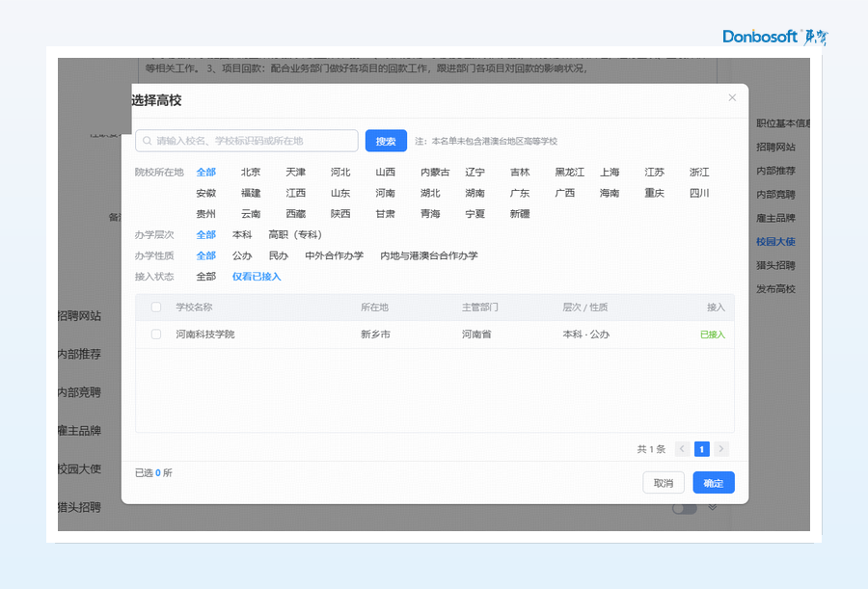Filter by 广东 location
868x589 pixels.
coord(520,193)
